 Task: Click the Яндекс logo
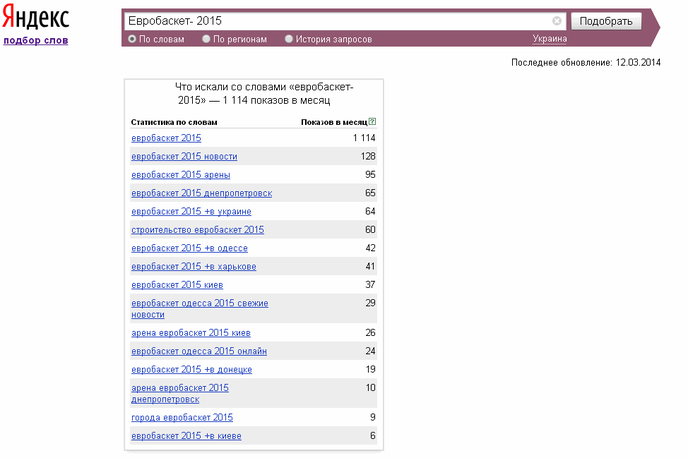click(x=36, y=19)
